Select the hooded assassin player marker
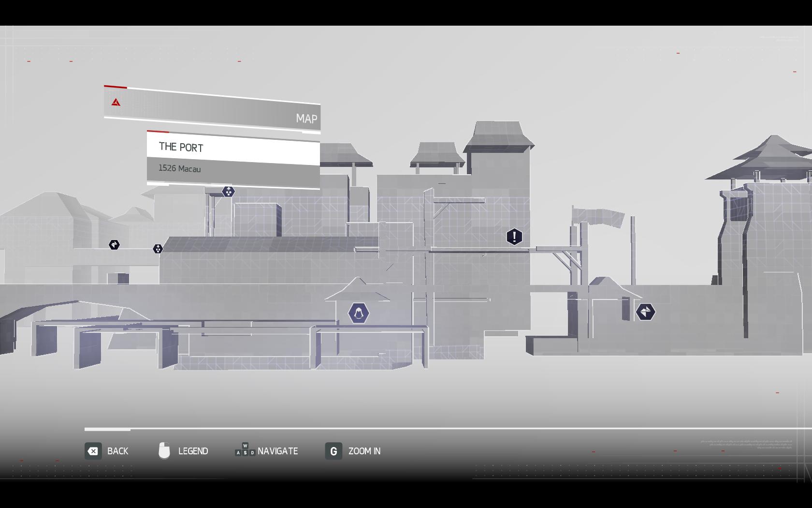The width and height of the screenshot is (812, 508). click(359, 314)
